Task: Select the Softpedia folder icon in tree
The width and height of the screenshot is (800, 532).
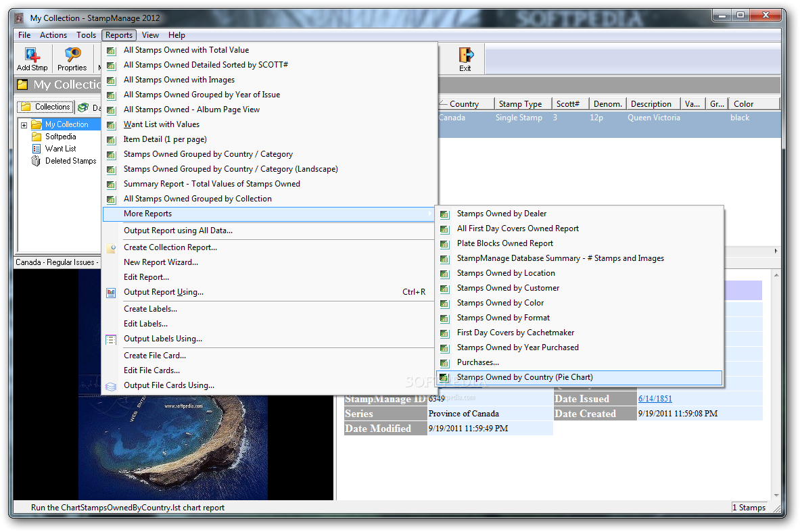Action: pos(37,137)
